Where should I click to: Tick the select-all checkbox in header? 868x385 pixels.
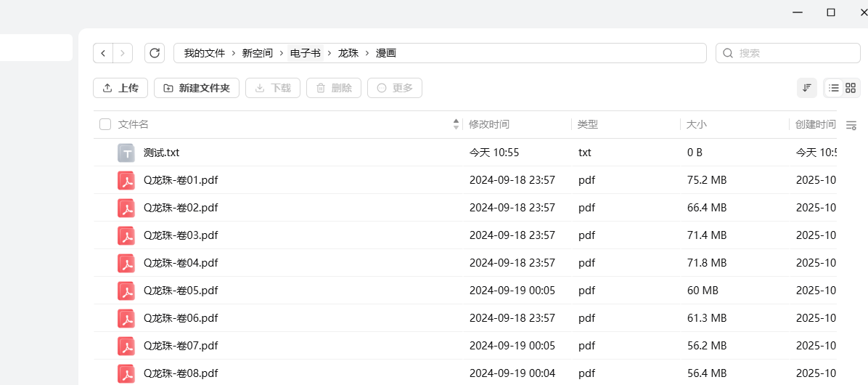pos(105,124)
